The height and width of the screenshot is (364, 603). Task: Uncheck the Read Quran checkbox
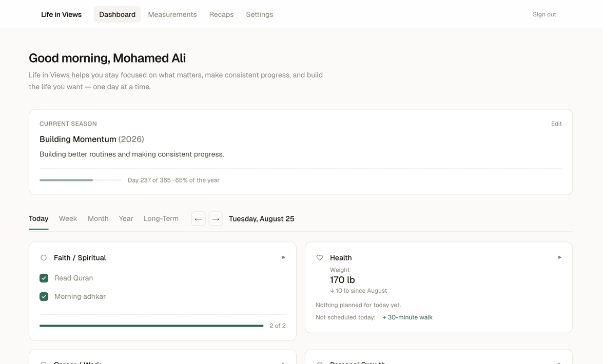[x=44, y=278]
